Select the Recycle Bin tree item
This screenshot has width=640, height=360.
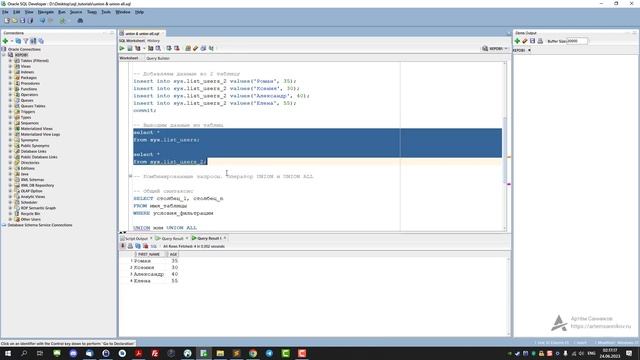(30, 213)
